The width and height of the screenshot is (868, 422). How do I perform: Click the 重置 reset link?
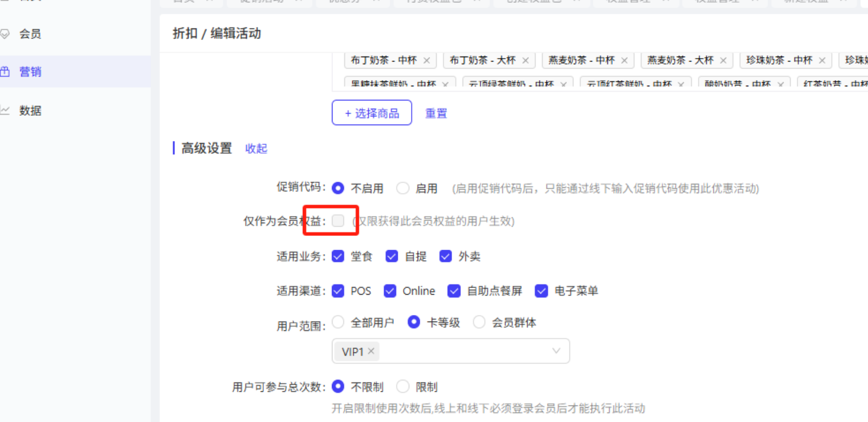pos(436,114)
